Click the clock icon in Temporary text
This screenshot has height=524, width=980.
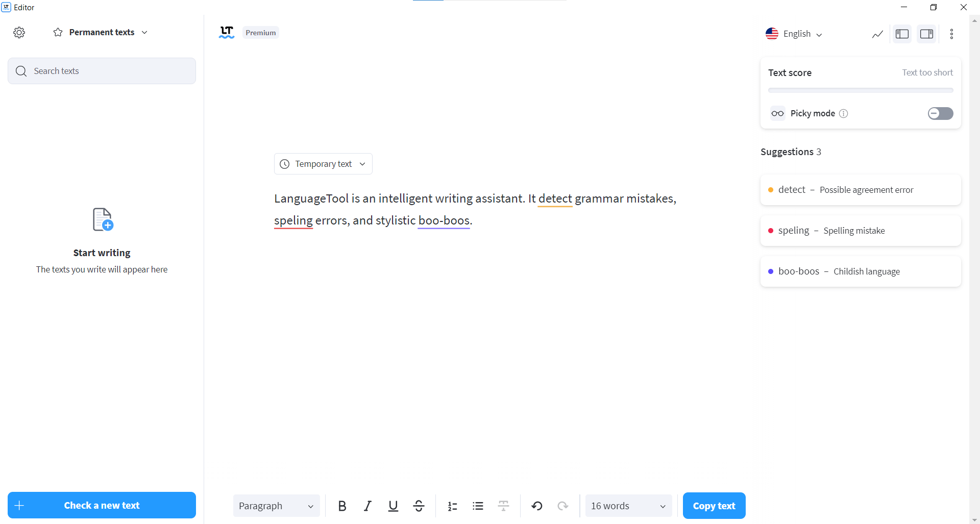[x=285, y=164]
